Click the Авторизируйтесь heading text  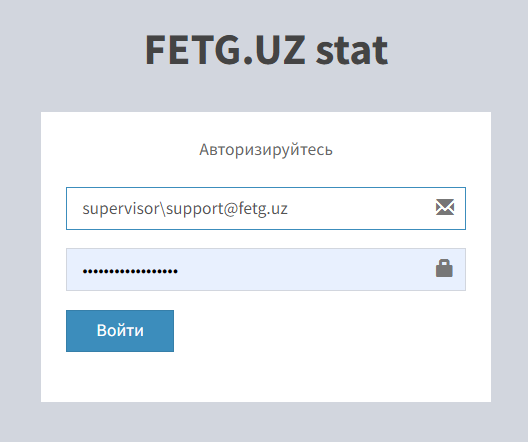(266, 150)
